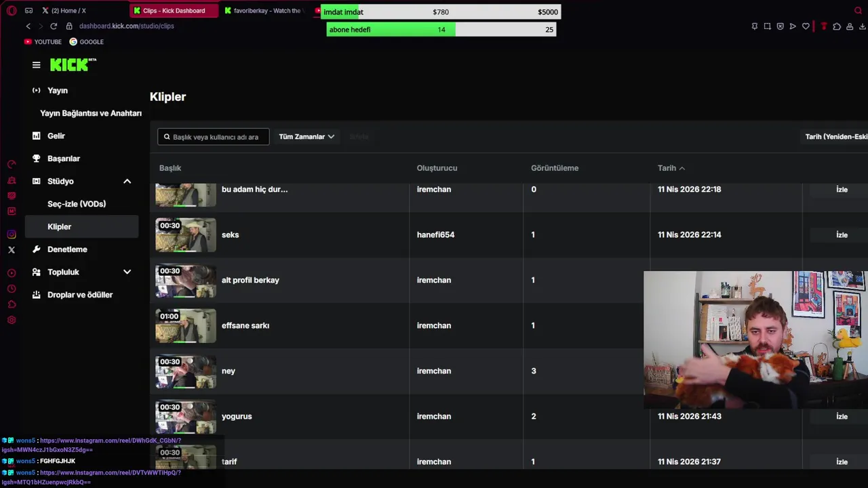Open the GX Control speedometer sidebar icon
This screenshot has height=488, width=868.
[x=12, y=165]
